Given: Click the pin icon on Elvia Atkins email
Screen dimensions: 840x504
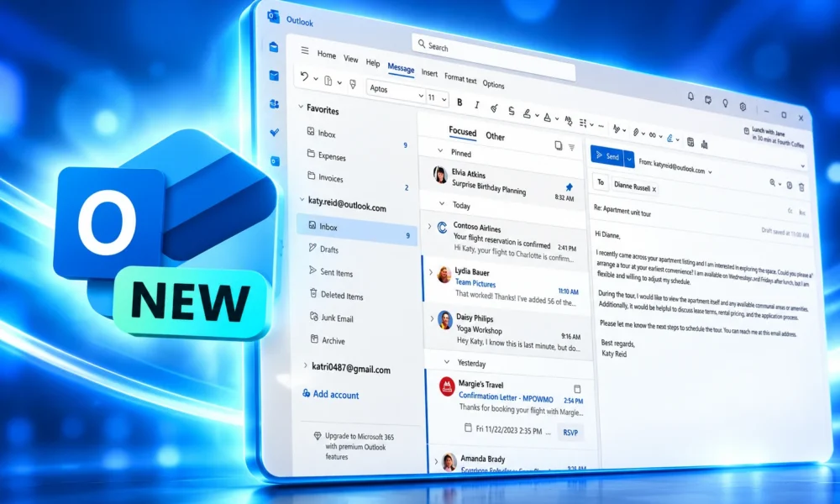Looking at the screenshot, I should [x=569, y=187].
